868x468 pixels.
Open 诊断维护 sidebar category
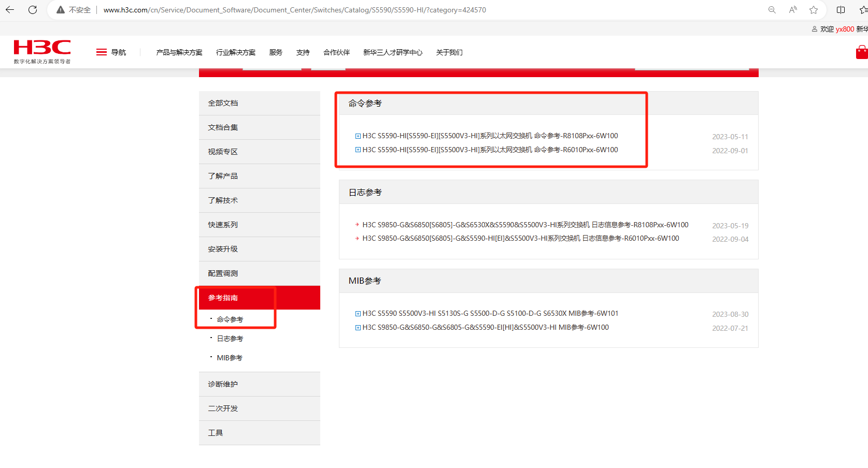click(x=260, y=384)
